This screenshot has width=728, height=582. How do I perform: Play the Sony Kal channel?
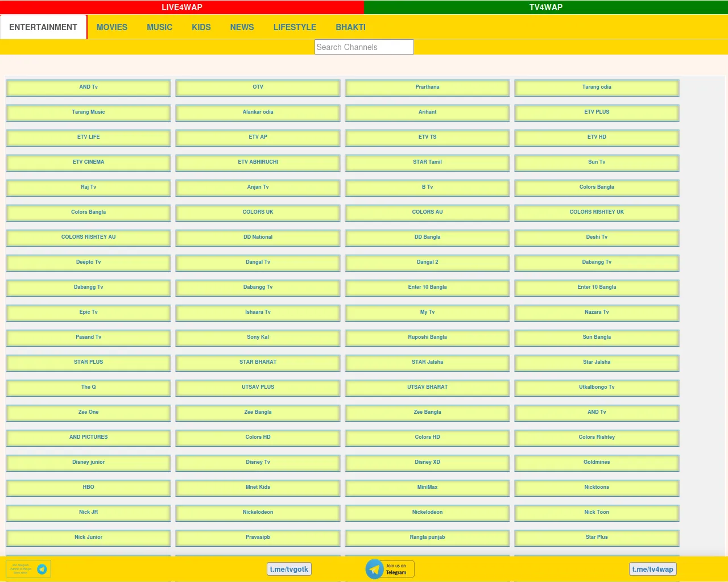(x=258, y=338)
